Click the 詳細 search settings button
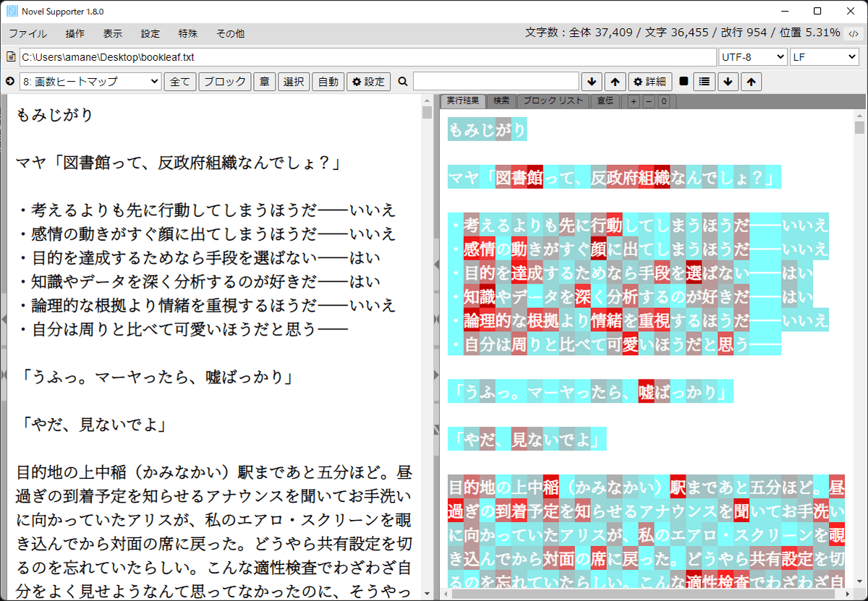The image size is (868, 601). pos(650,82)
